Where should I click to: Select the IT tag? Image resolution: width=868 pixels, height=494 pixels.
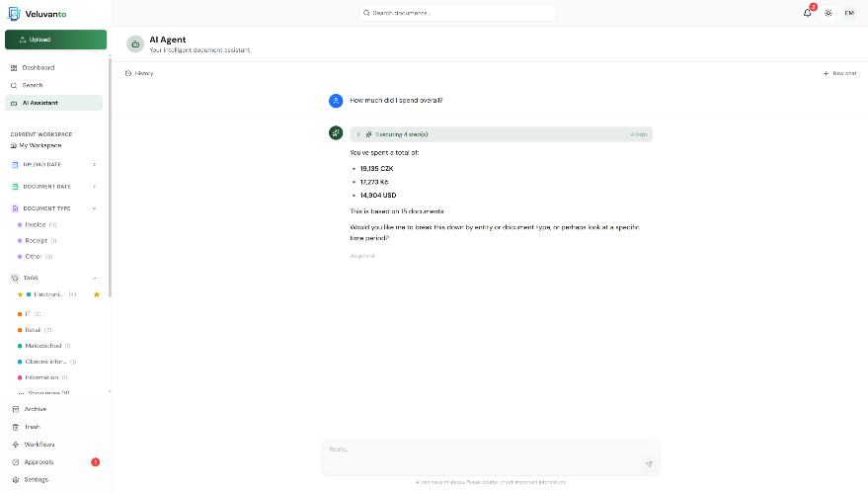pos(29,314)
